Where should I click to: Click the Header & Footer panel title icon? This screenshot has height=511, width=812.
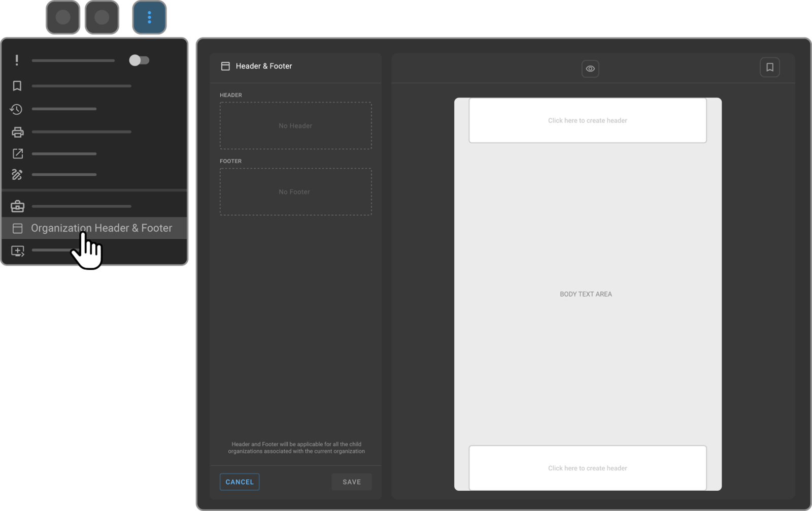[226, 66]
